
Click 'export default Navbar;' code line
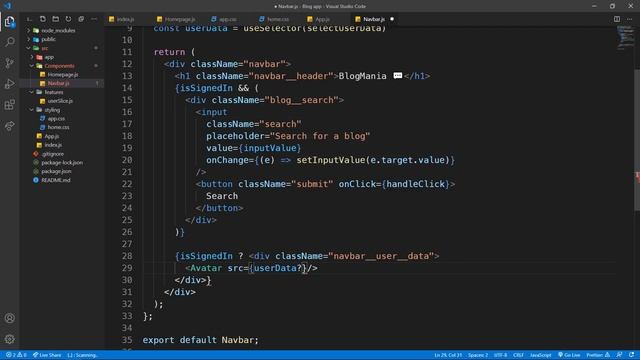click(200, 340)
